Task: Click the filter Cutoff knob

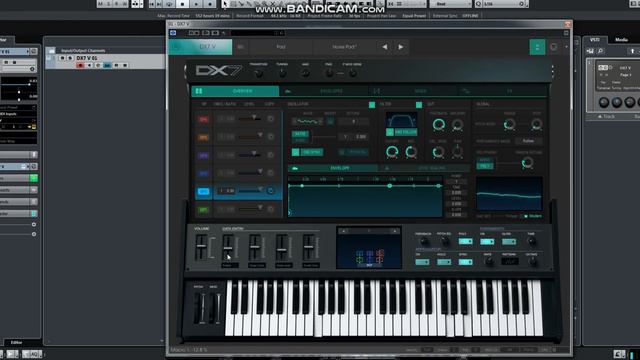Action: [x=392, y=152]
